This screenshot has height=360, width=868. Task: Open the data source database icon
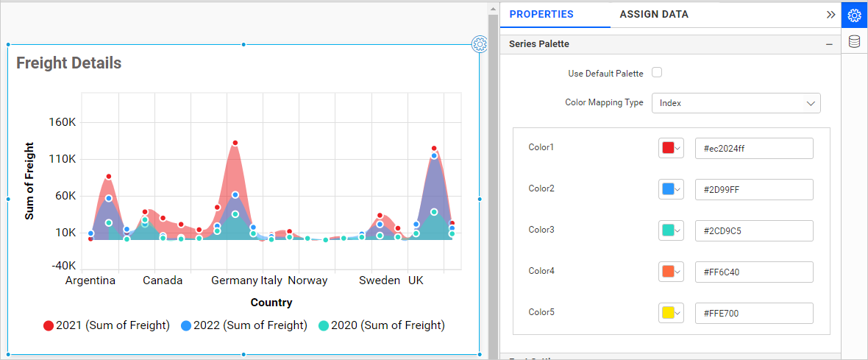click(854, 42)
